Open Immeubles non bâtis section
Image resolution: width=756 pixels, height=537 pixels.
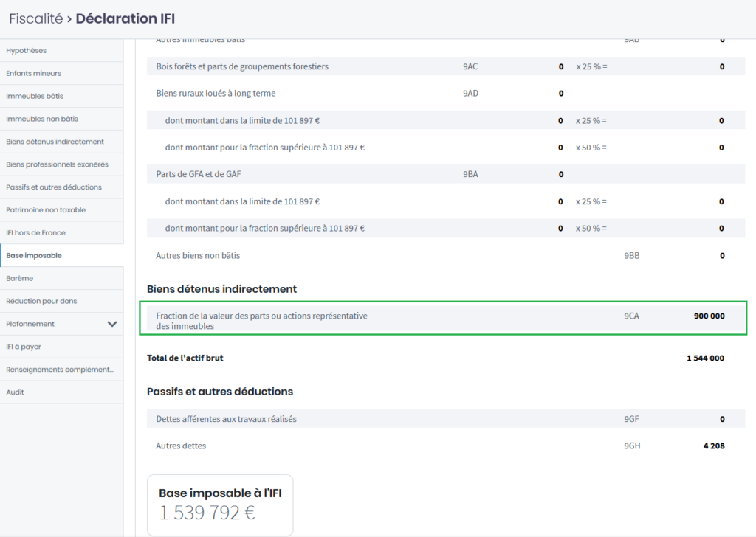(x=41, y=119)
